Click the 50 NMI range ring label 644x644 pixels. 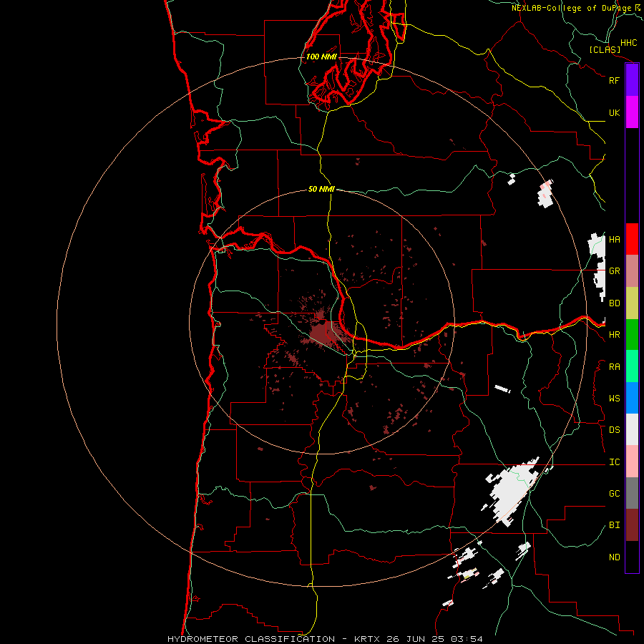tap(321, 189)
